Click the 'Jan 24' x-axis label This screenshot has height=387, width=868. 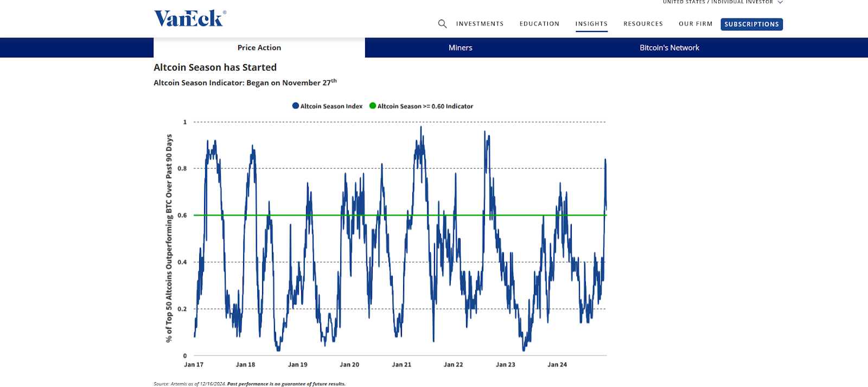(557, 365)
